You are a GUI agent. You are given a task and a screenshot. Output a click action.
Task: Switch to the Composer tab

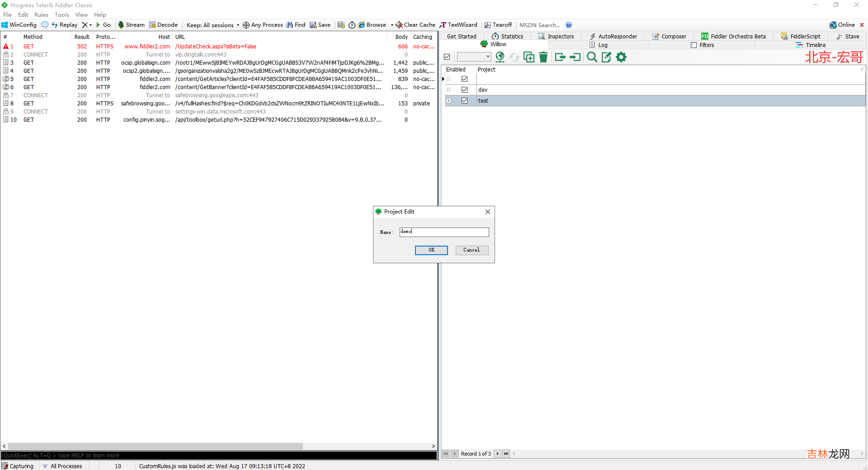pyautogui.click(x=669, y=37)
